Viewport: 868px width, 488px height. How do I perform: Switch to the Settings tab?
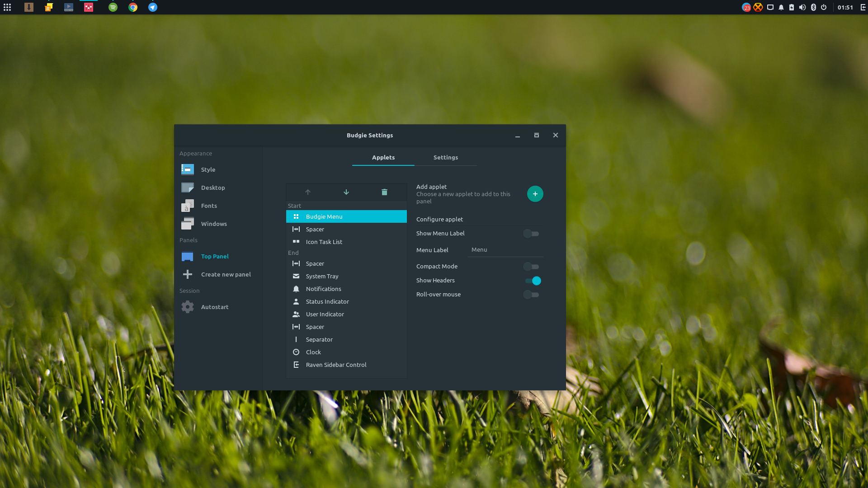click(446, 157)
